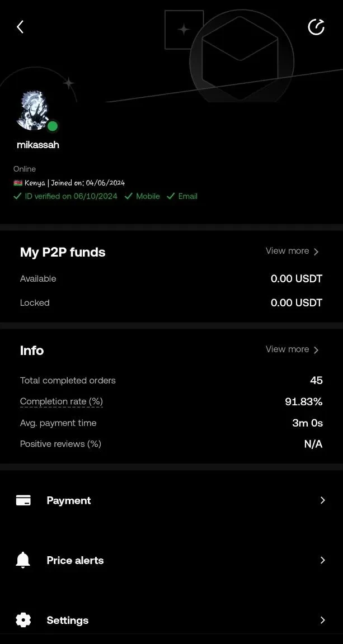Screen dimensions: 343x644
Task: Click the green online status indicator
Action: click(x=52, y=126)
